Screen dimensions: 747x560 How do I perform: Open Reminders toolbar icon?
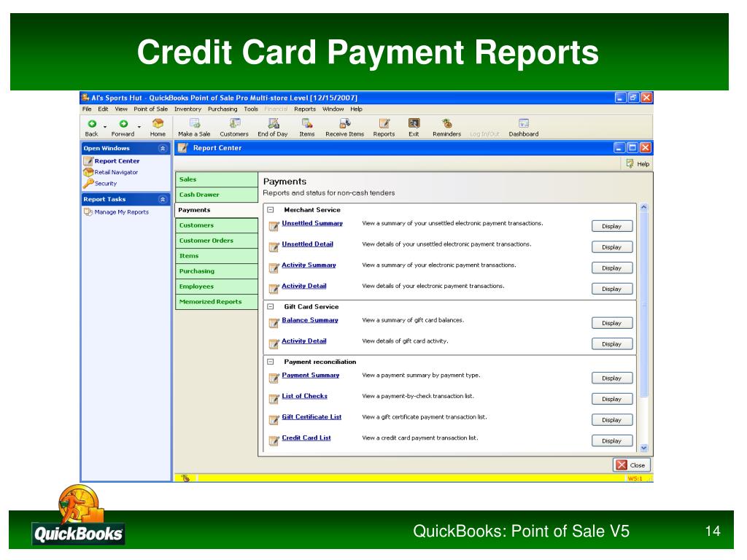[x=447, y=123]
